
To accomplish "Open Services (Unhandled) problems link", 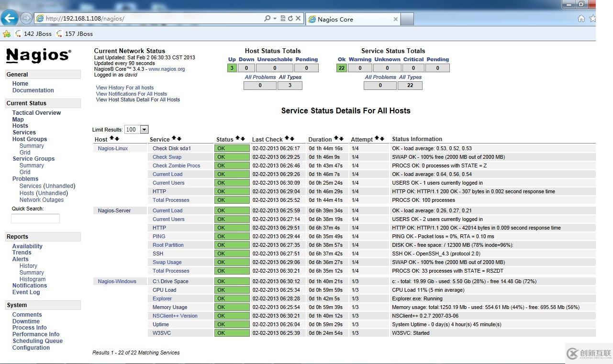I will 47,186.
